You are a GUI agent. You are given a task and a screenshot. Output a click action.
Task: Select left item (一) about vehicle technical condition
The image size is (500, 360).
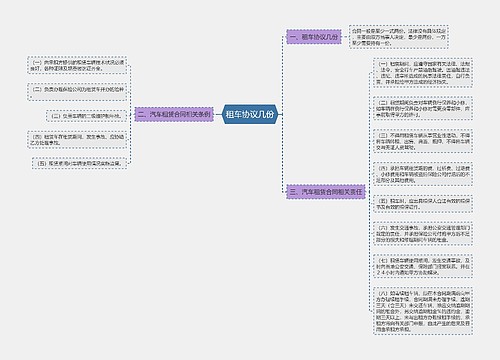[77, 65]
